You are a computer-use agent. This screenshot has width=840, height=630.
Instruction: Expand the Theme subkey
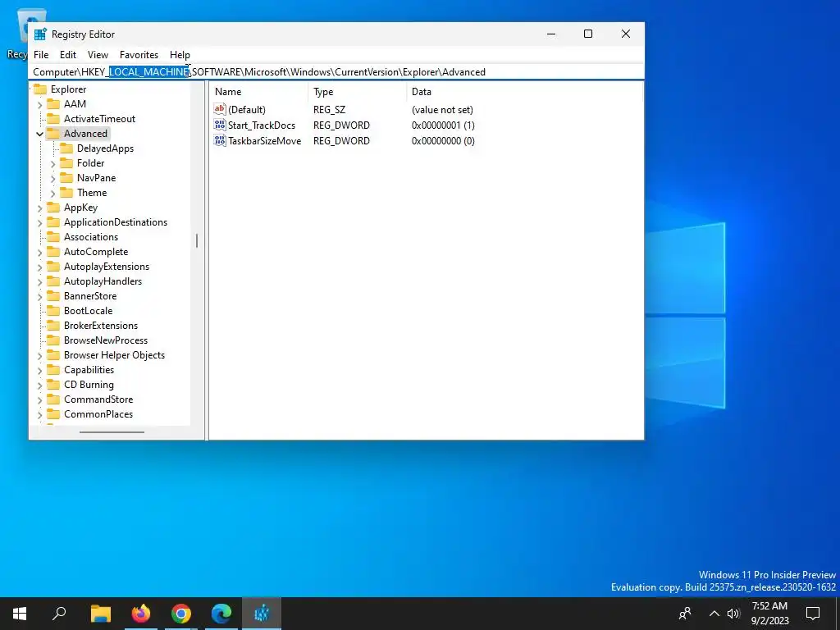click(52, 194)
